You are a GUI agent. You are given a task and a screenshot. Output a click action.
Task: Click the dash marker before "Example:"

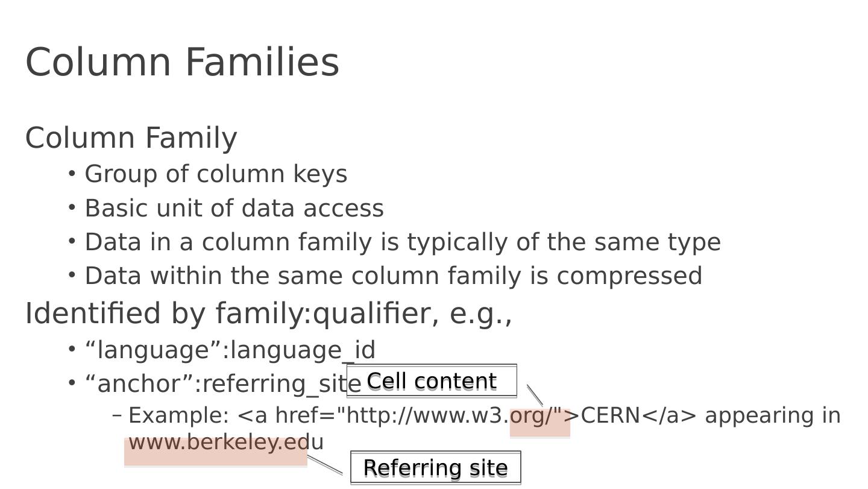coord(117,415)
